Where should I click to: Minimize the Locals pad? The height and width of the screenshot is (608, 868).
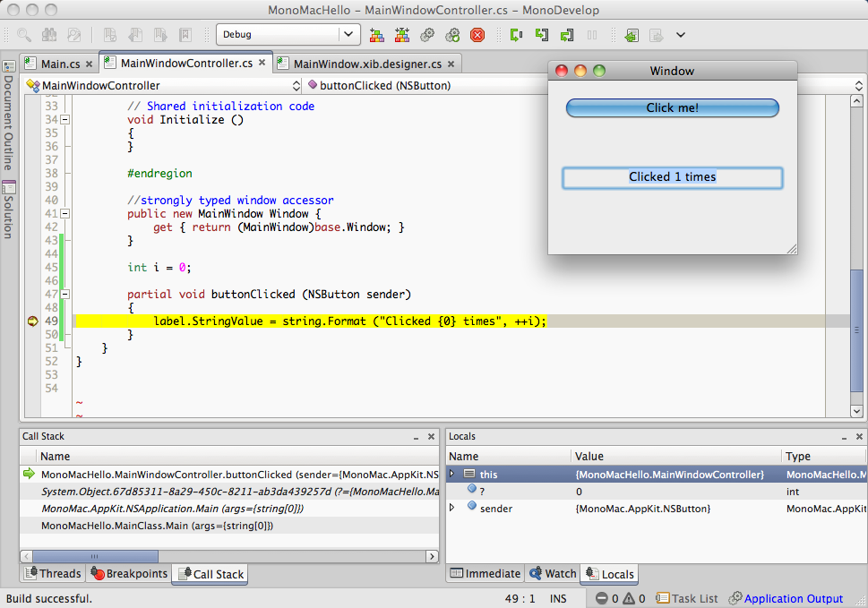844,437
